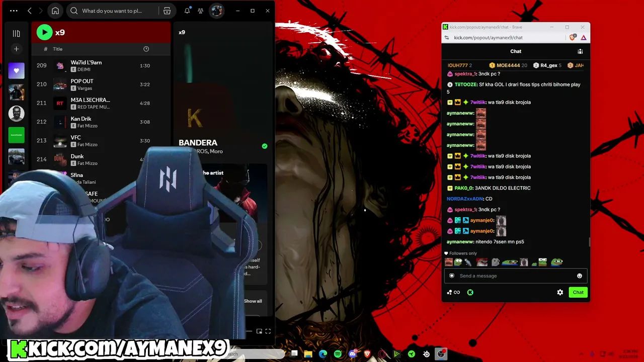
Task: Open Brave Shields lion icon
Action: pyautogui.click(x=573, y=37)
